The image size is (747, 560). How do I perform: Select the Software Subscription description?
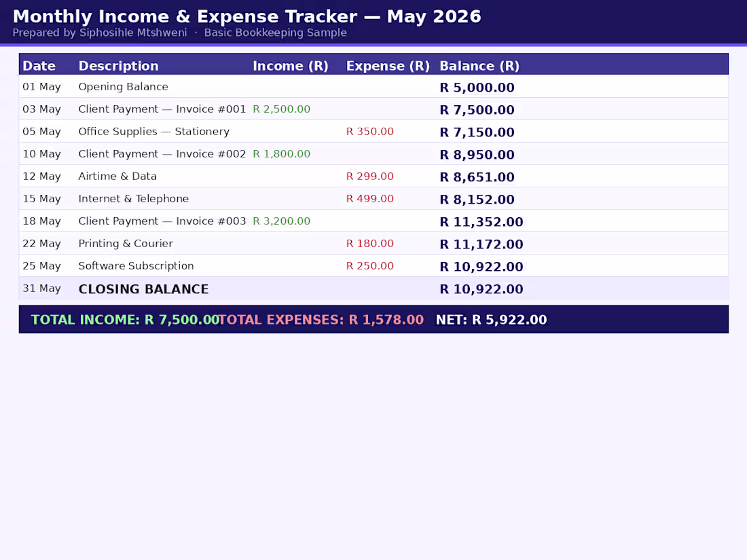136,265
